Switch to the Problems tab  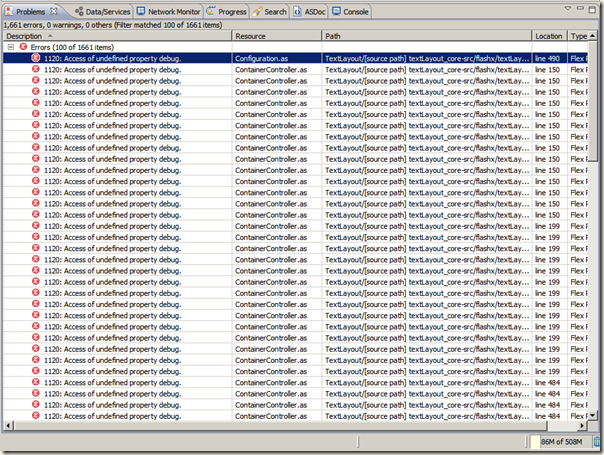[30, 12]
